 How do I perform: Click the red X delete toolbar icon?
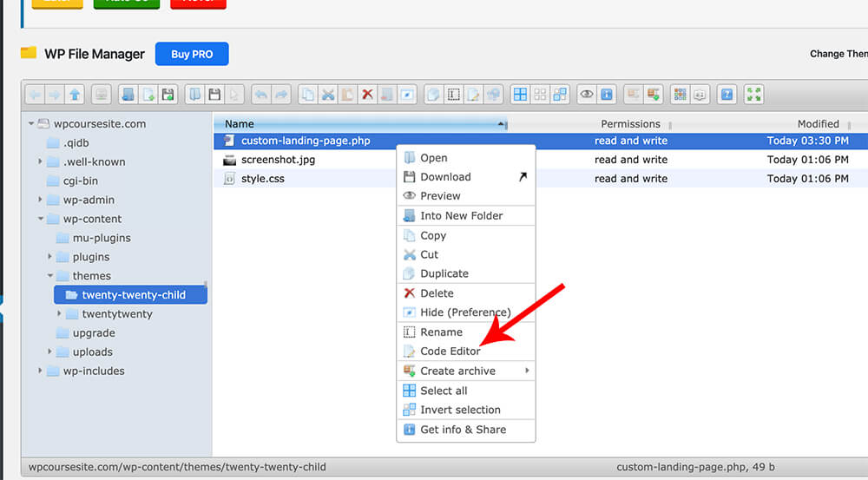point(367,95)
